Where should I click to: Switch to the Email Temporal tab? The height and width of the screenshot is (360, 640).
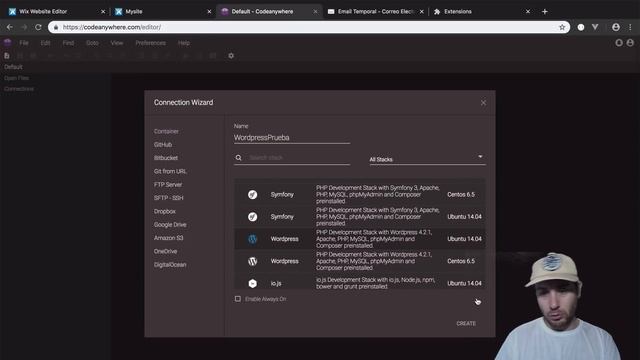(x=376, y=11)
